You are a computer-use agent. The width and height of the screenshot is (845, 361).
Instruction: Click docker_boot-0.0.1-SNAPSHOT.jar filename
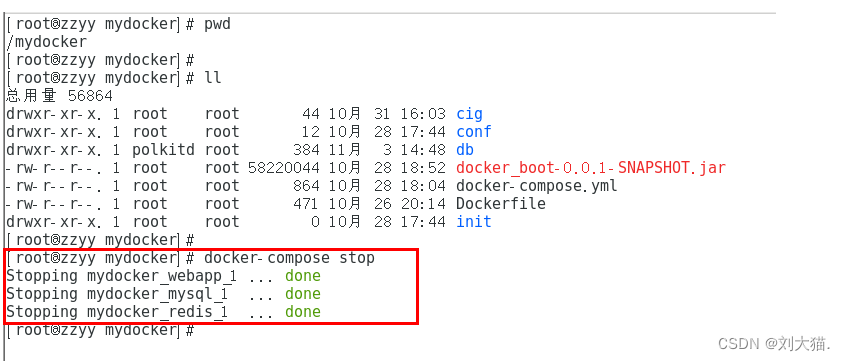(591, 168)
